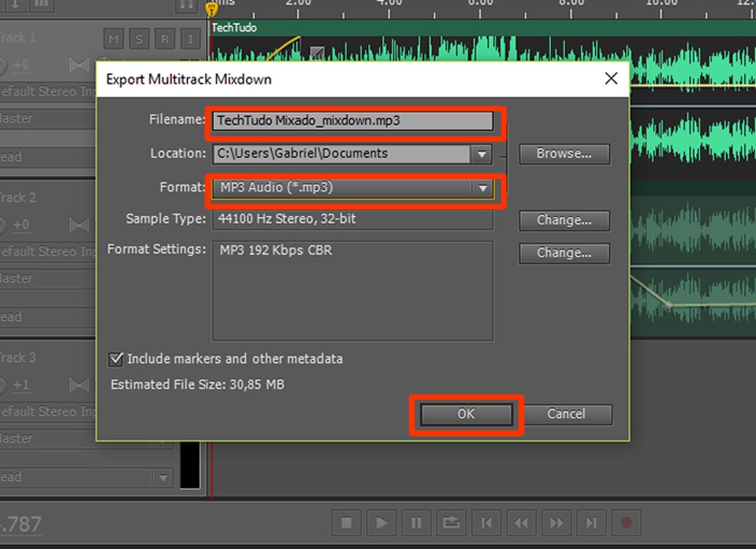The image size is (756, 549).
Task: Open the Format dropdown list
Action: [353, 188]
